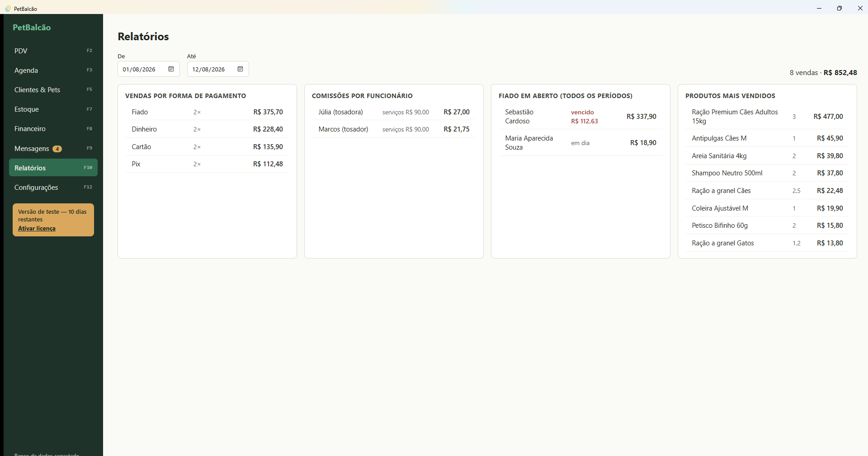Navigate to Estoque
The height and width of the screenshot is (456, 868).
coord(53,109)
